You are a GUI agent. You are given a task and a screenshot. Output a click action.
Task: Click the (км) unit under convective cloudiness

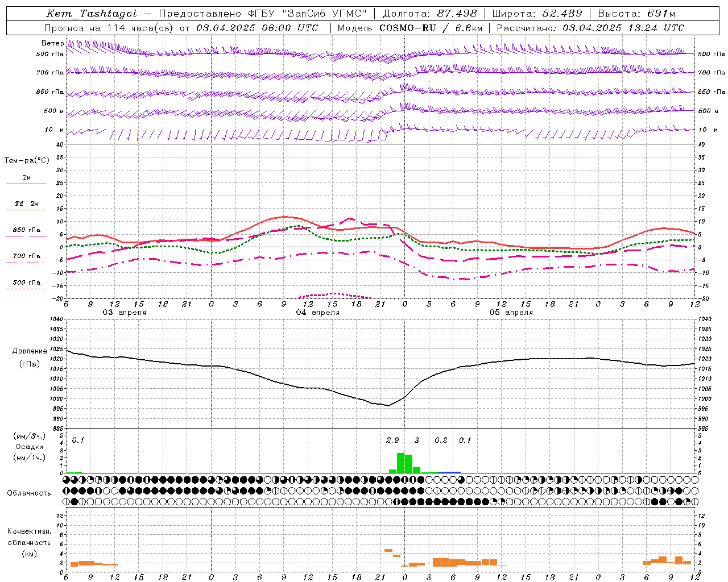pos(30,554)
